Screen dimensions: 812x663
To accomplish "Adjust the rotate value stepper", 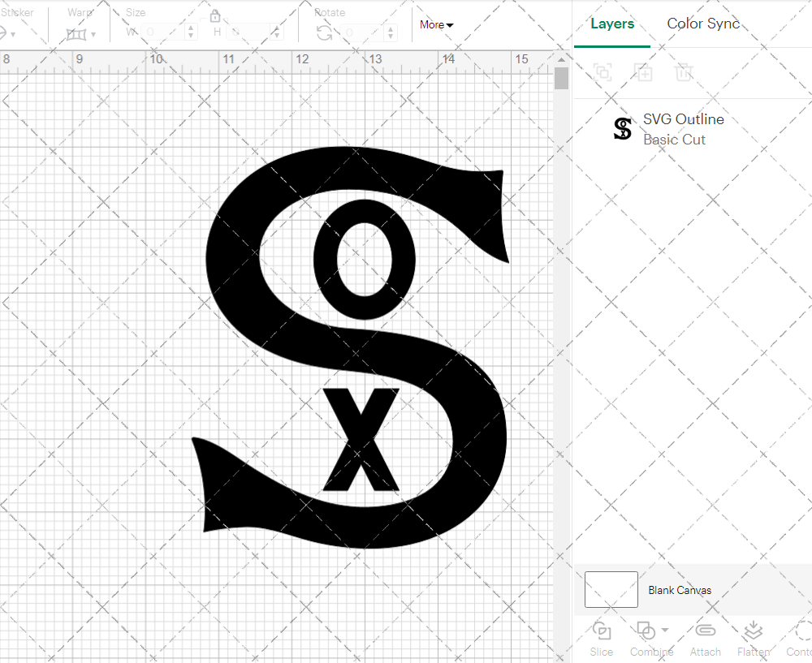I will click(391, 32).
